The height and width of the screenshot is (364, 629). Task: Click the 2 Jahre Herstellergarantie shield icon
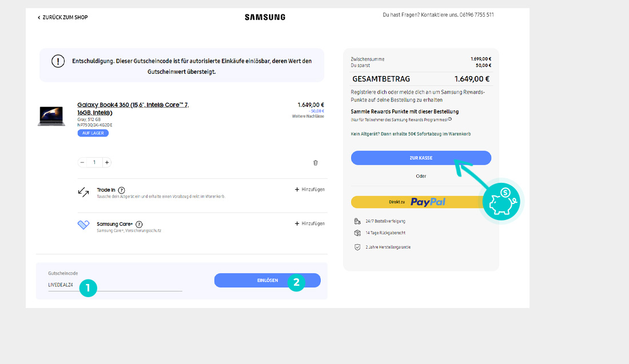pos(357,247)
